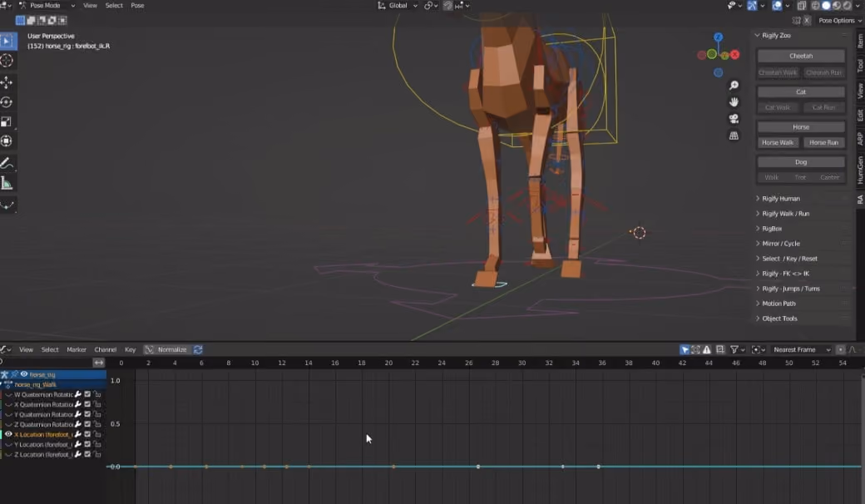The image size is (865, 504).
Task: Open the Pose Mode dropdown
Action: (x=47, y=6)
